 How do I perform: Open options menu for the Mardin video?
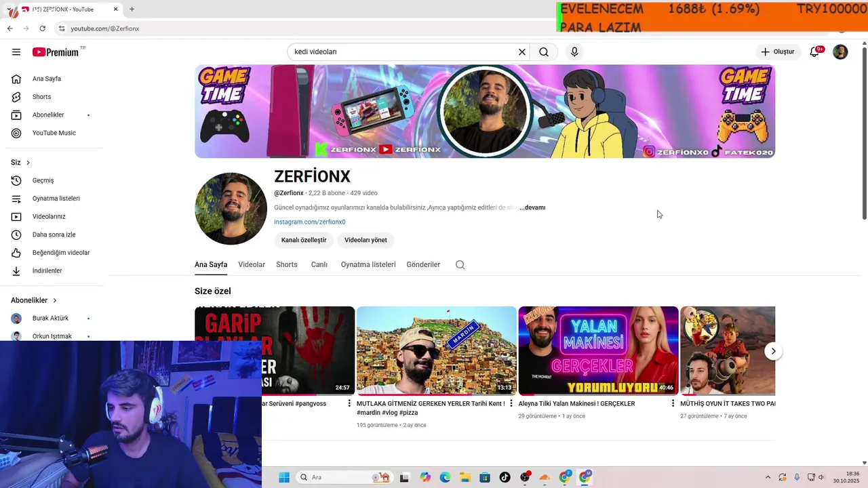pyautogui.click(x=511, y=403)
